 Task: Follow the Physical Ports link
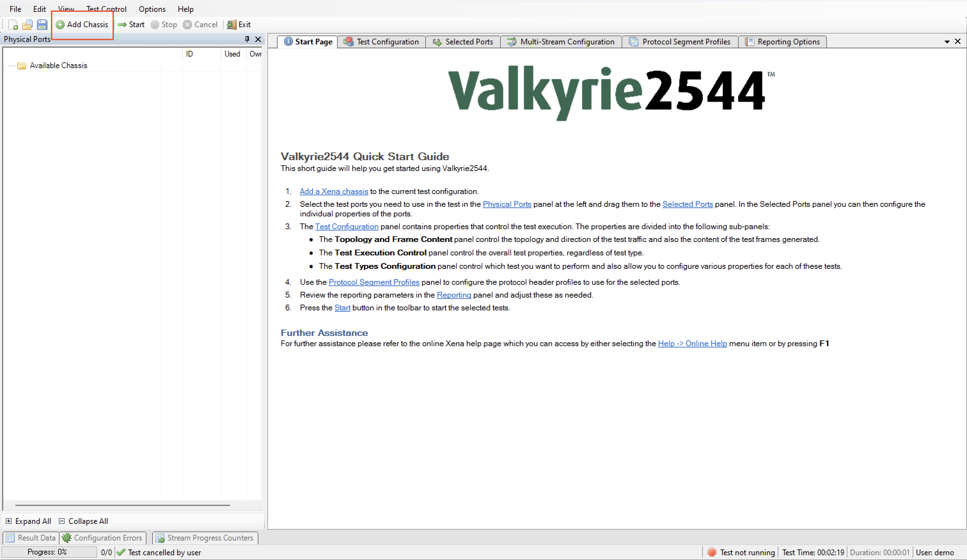click(x=507, y=204)
